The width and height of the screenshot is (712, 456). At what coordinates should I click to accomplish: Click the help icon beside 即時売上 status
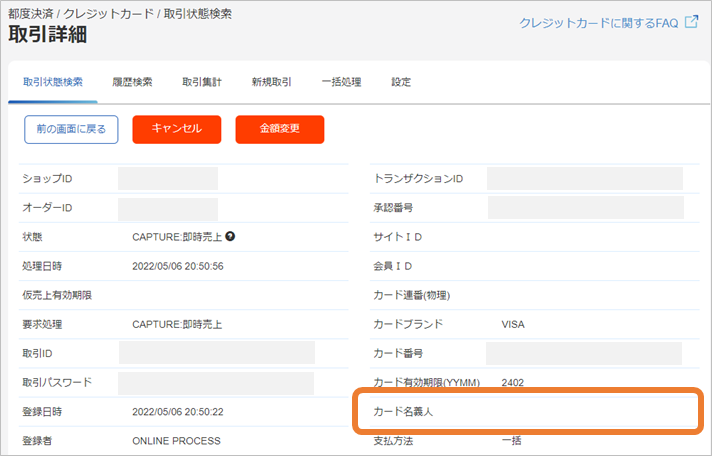pyautogui.click(x=230, y=236)
